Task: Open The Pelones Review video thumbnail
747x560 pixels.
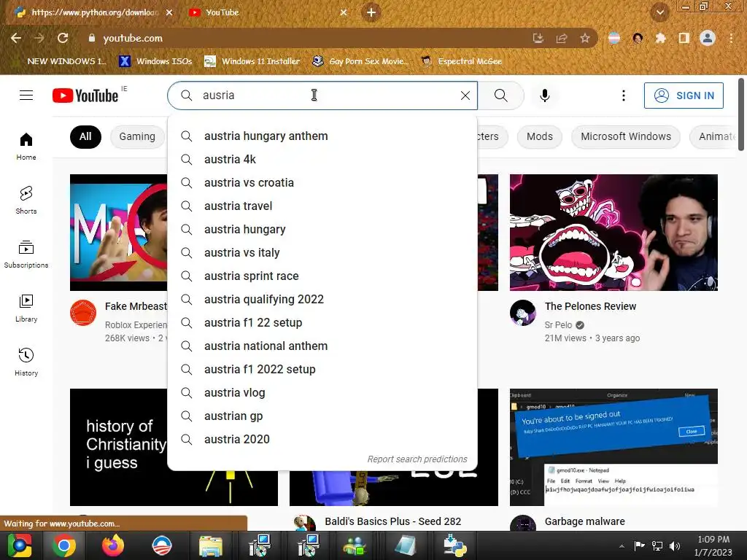Action: pyautogui.click(x=614, y=233)
